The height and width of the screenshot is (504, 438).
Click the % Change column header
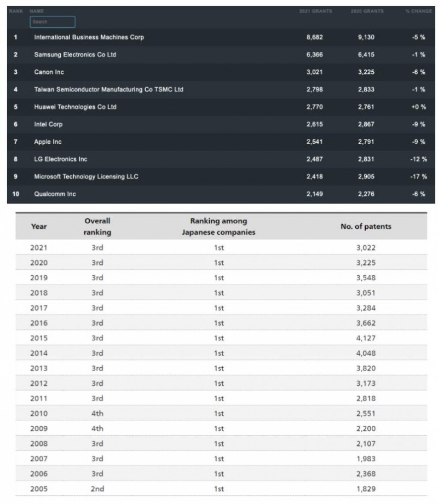coord(418,11)
